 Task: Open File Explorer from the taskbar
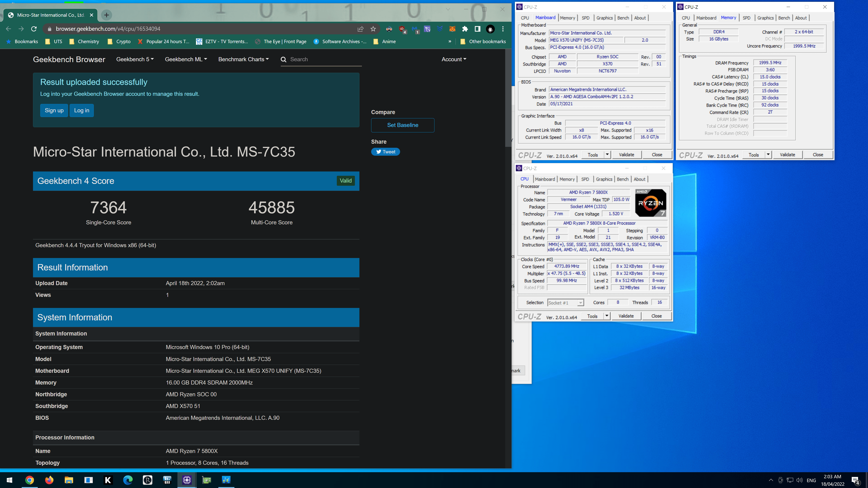coord(69,480)
